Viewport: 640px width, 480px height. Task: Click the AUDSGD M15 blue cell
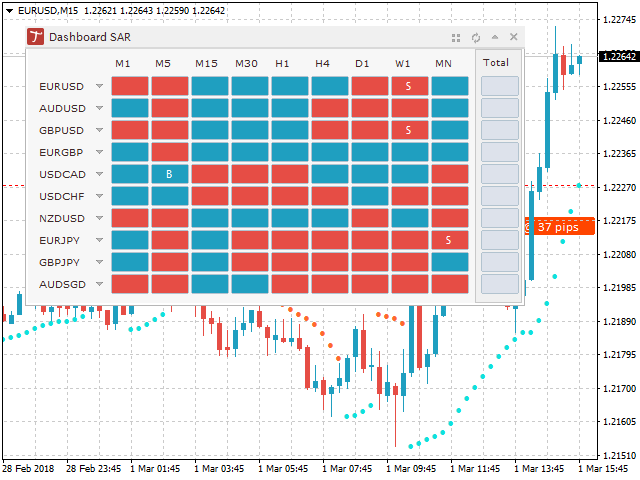coord(210,284)
